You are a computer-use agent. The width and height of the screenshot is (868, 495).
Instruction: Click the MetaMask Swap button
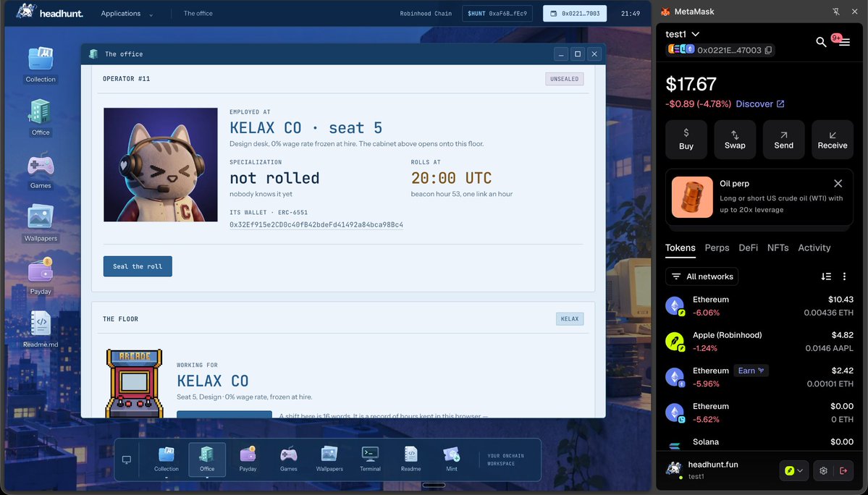pyautogui.click(x=735, y=140)
